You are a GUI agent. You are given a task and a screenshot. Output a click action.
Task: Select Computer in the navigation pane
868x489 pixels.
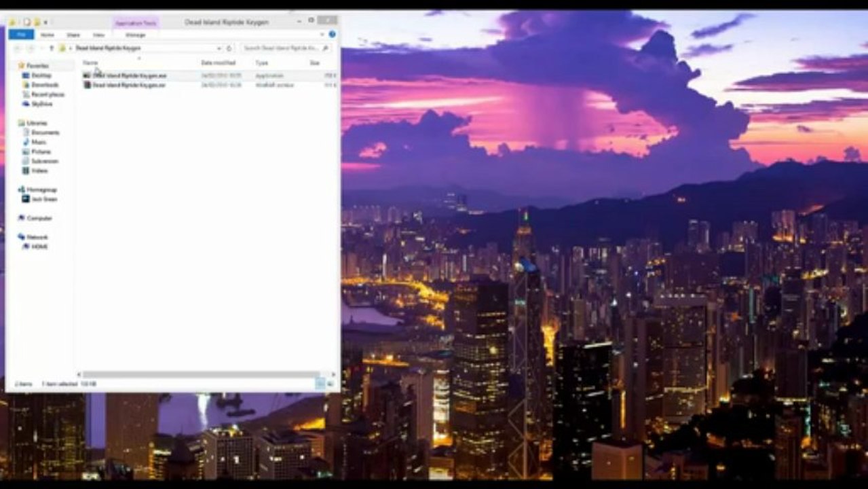(39, 218)
